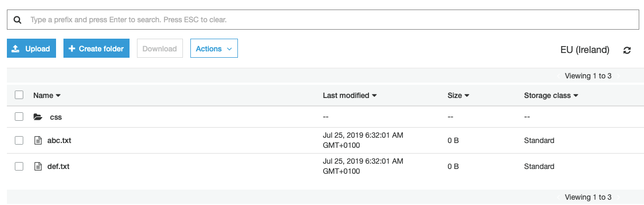Image resolution: width=644 pixels, height=205 pixels.
Task: Click the disabled Download button
Action: tap(160, 49)
